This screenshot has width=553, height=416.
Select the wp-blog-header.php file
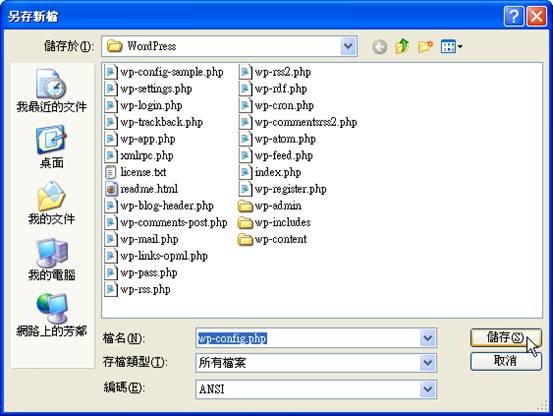[x=159, y=206]
